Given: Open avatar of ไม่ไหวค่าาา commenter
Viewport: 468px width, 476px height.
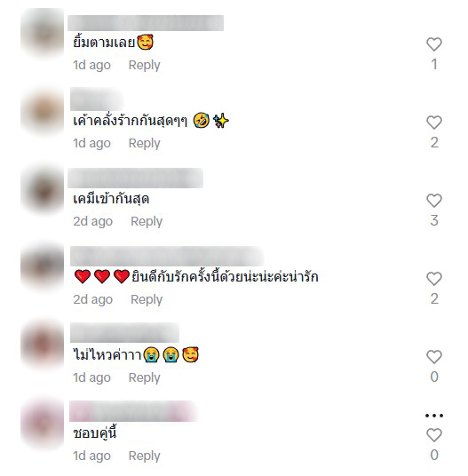Looking at the screenshot, I should pos(43,345).
